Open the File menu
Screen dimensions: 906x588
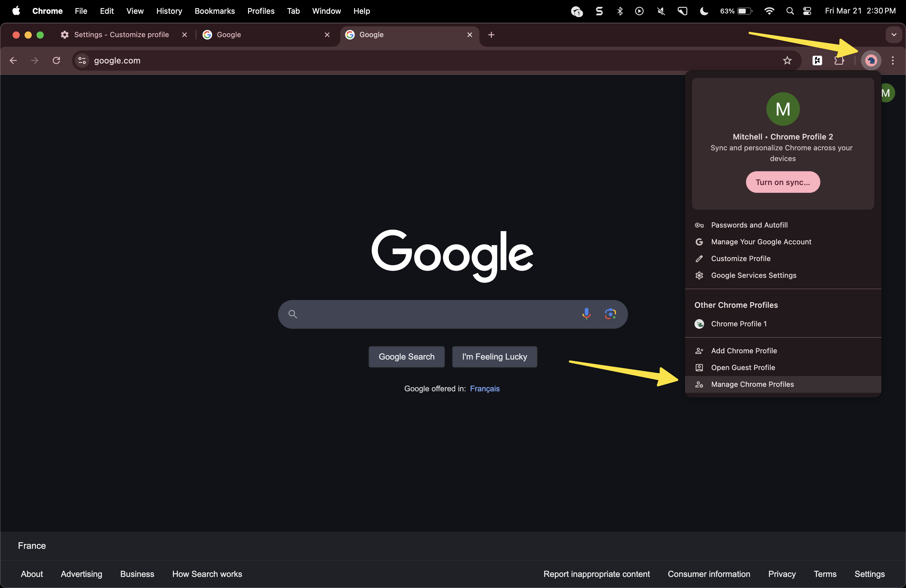81,11
